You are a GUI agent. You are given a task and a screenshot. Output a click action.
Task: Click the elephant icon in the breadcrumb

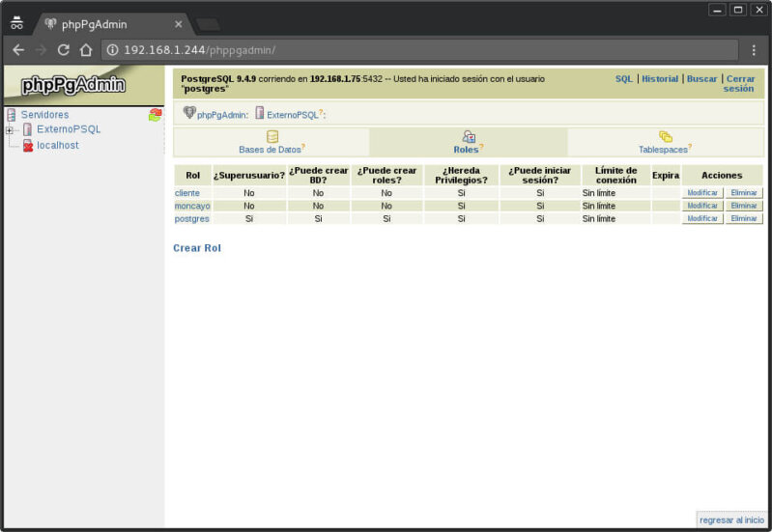[x=189, y=113]
